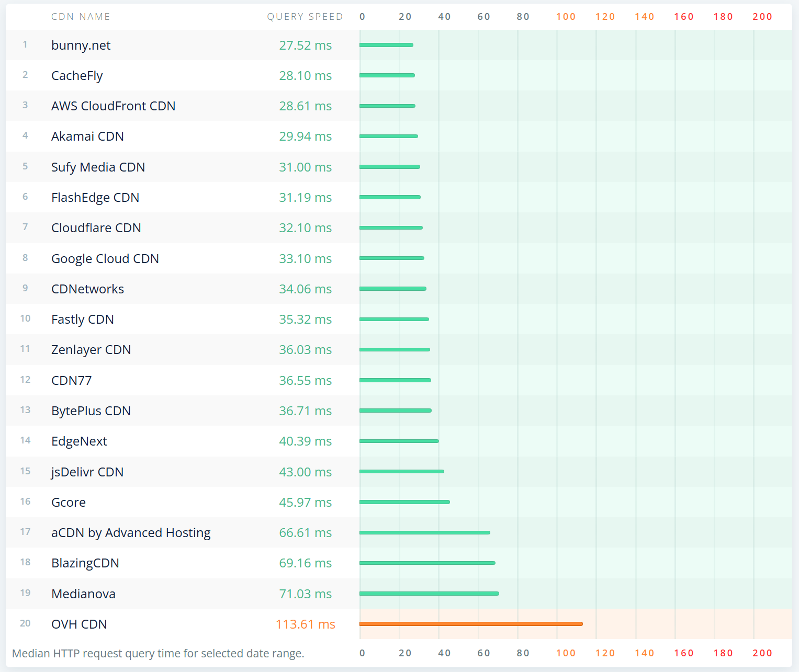
Task: Click the 29.94 ms speed value
Action: point(306,136)
